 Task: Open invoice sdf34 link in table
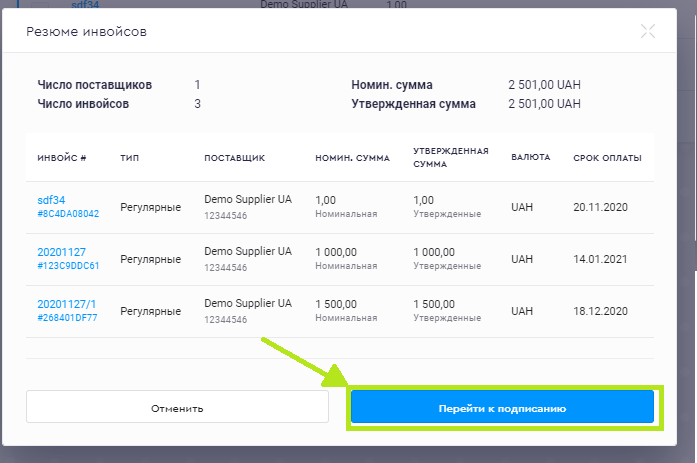pyautogui.click(x=51, y=200)
